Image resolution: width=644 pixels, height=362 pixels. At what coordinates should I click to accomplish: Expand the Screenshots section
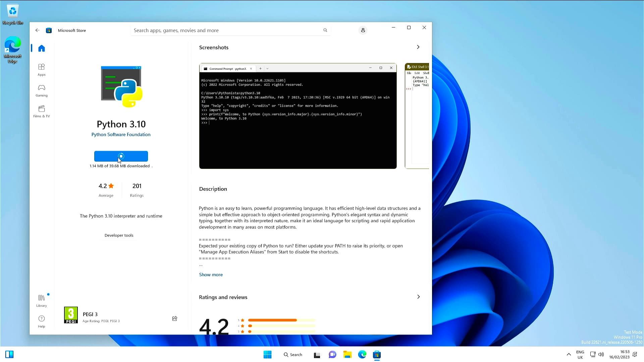(x=418, y=47)
